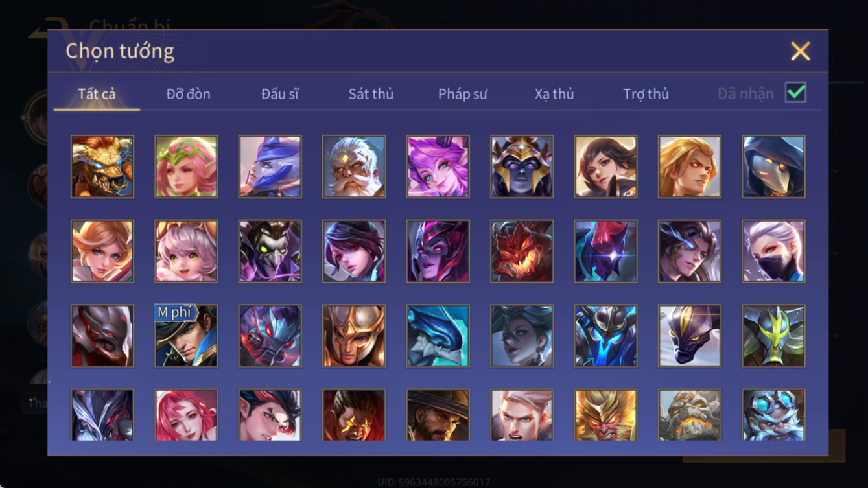This screenshot has width=868, height=488.
Task: Pick the white-bearded old man hero
Action: [354, 167]
